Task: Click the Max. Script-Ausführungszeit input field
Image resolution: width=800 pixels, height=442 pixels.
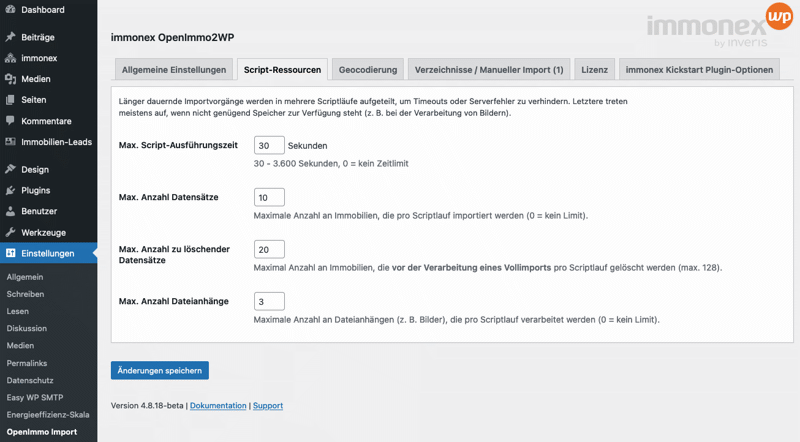Action: (x=269, y=145)
